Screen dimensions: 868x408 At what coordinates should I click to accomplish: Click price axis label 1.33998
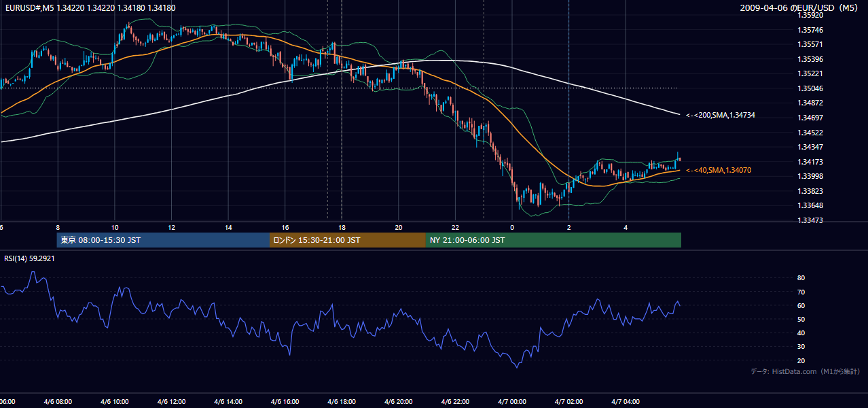[x=810, y=176]
